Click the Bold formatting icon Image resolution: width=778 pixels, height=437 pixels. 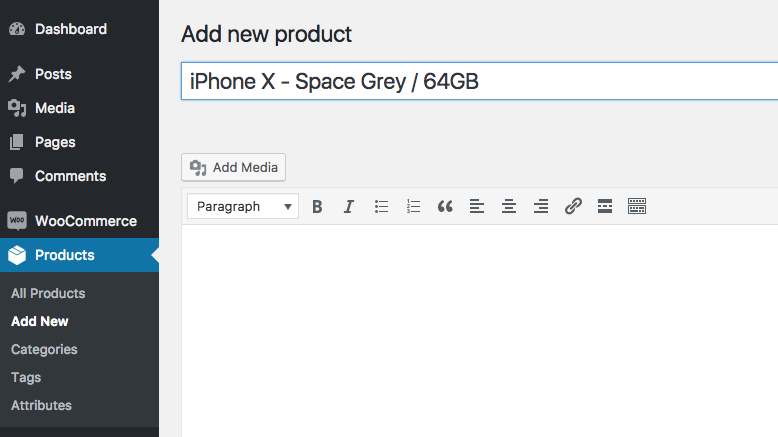317,207
